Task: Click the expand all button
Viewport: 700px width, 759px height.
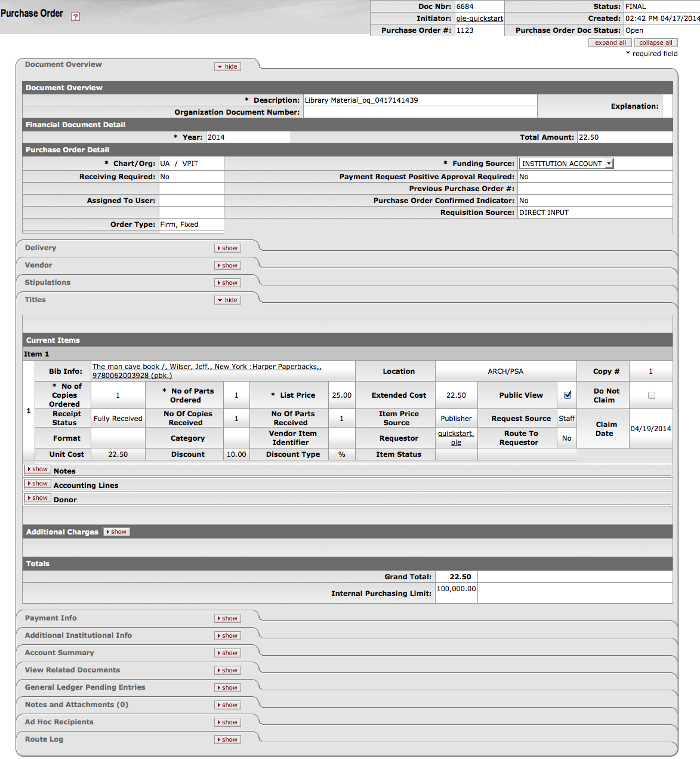Action: [x=610, y=42]
